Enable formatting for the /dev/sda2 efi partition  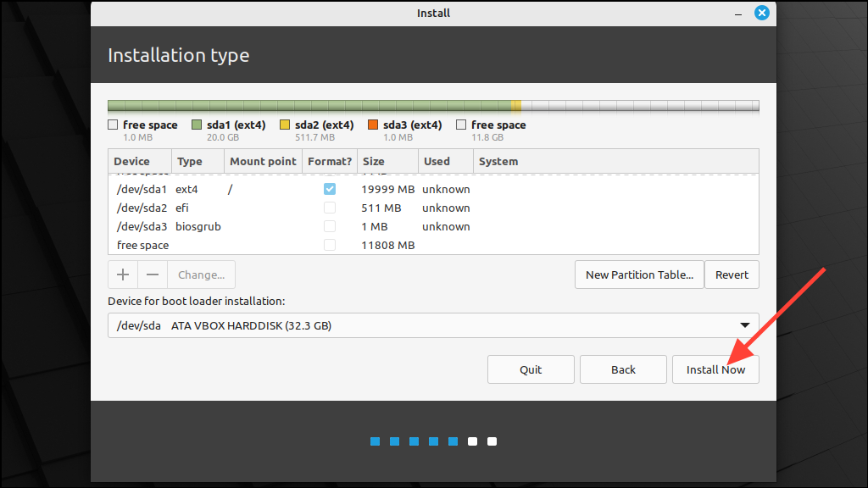coord(329,208)
